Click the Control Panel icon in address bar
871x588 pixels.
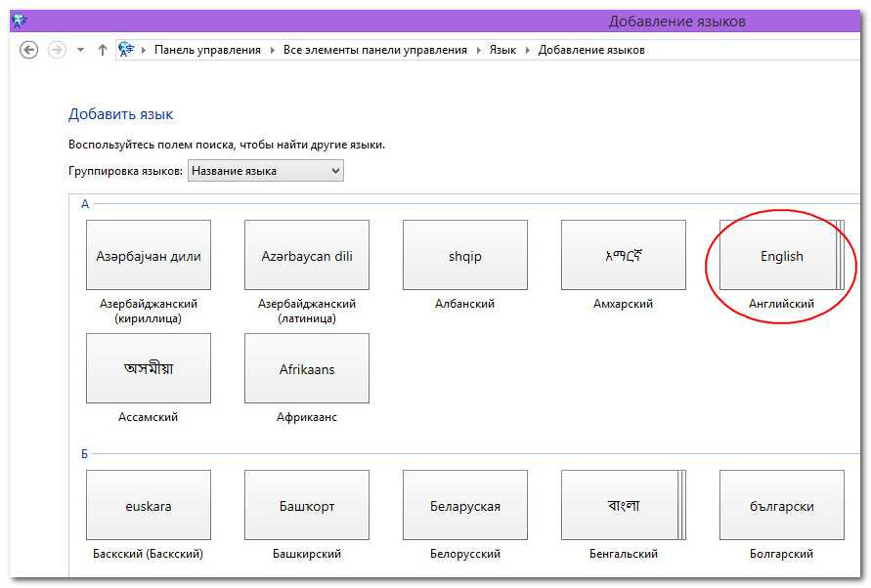[126, 50]
